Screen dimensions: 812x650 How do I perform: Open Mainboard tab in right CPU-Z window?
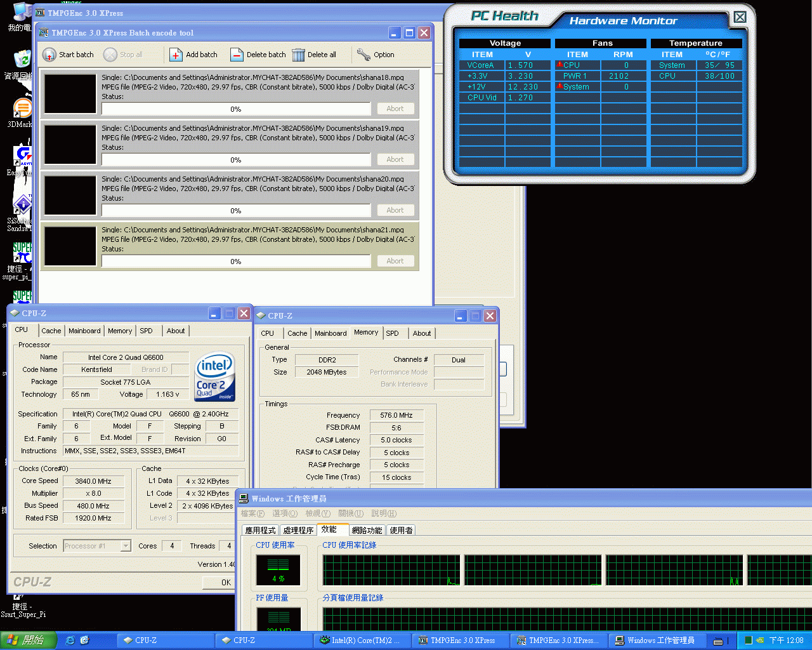pos(331,333)
